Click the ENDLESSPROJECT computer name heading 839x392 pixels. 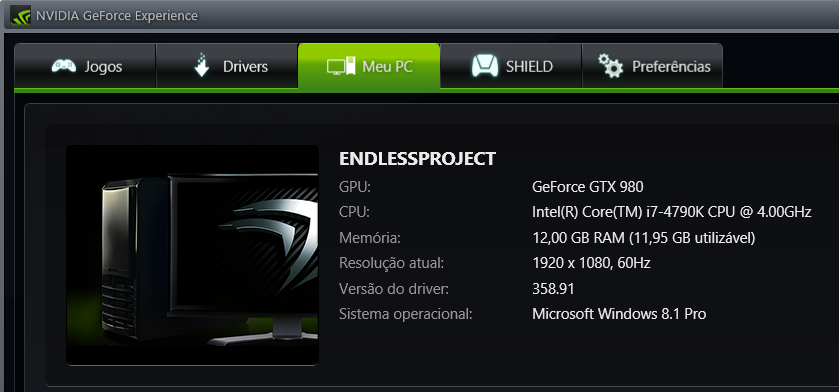417,159
